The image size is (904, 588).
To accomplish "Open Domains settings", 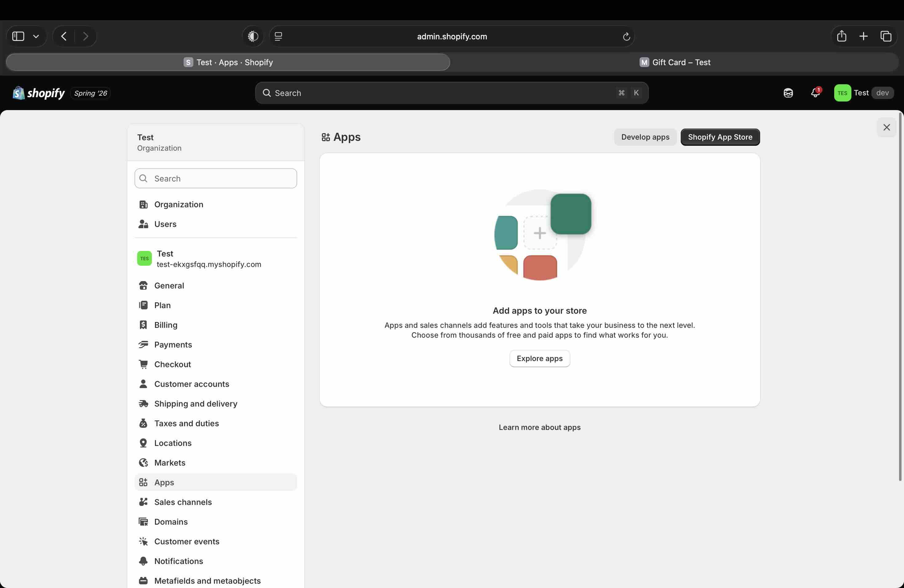I will pos(216,522).
